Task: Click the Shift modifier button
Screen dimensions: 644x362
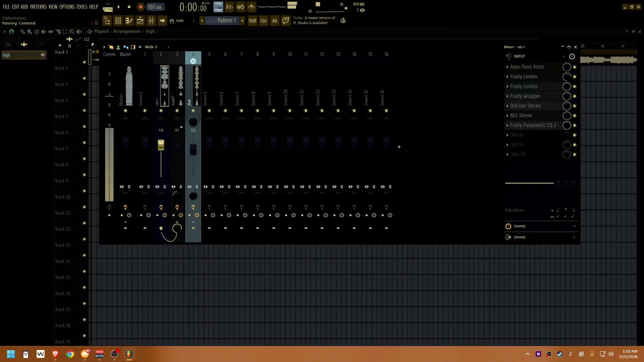Action: [253, 21]
